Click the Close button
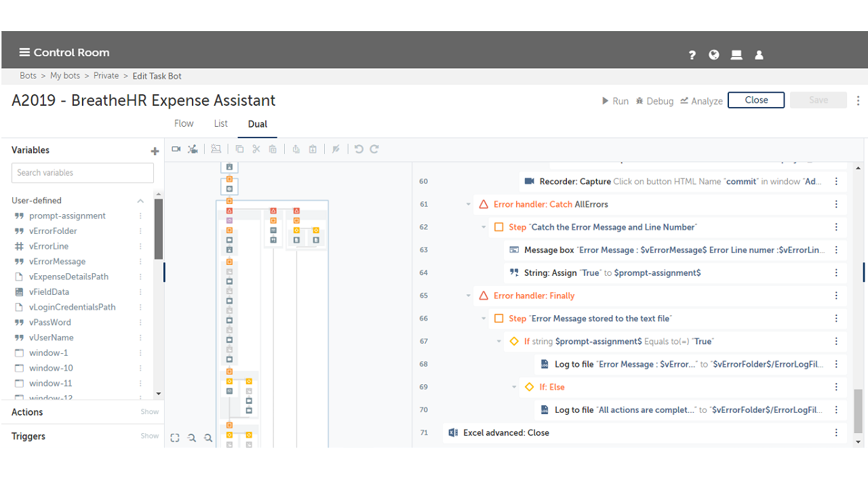 coord(756,100)
